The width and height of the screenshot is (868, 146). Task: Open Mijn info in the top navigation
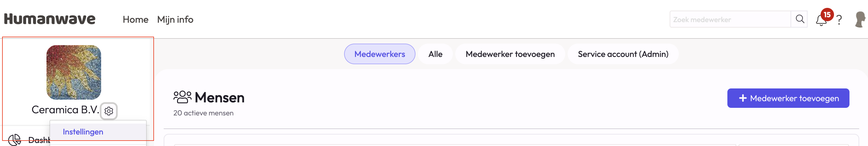(x=175, y=19)
